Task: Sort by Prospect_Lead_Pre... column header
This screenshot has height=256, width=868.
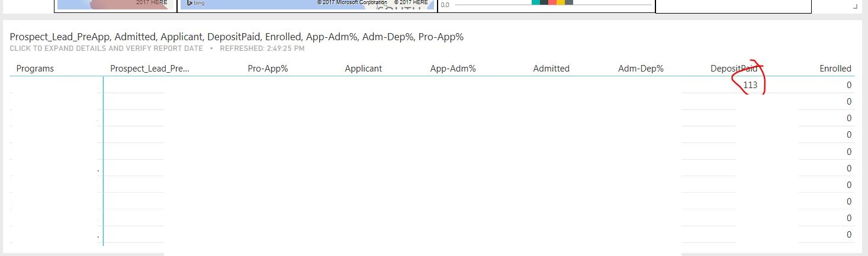Action: coord(150,69)
